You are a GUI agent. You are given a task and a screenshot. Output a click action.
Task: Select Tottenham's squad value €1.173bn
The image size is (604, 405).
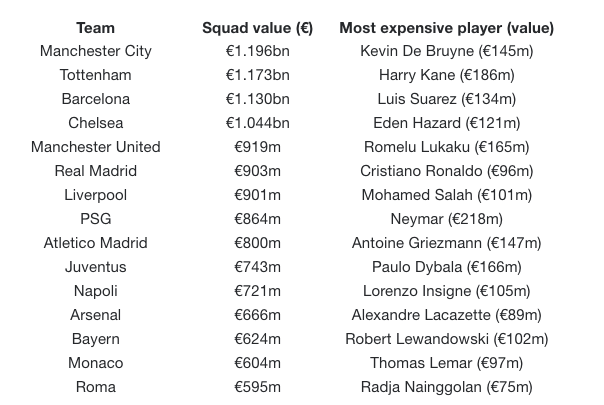coord(257,75)
